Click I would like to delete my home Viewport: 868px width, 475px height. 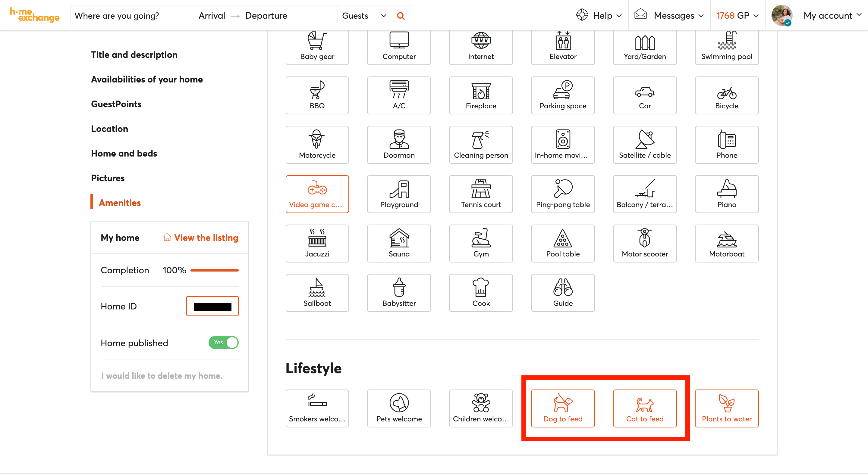coord(162,376)
